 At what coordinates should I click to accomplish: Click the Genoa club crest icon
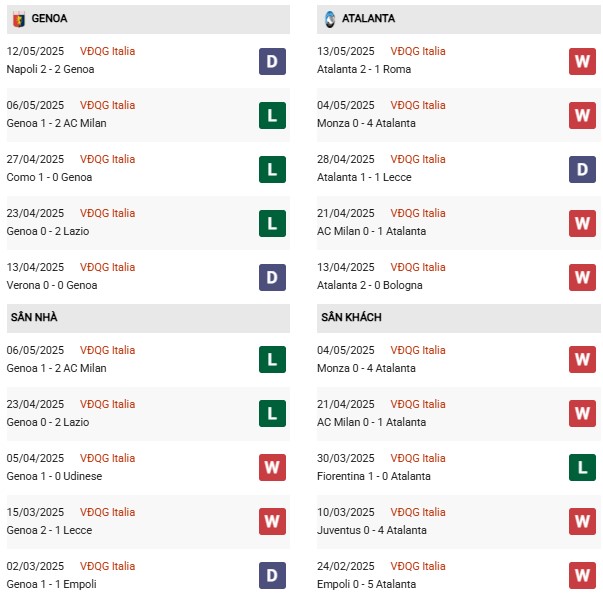click(x=19, y=19)
